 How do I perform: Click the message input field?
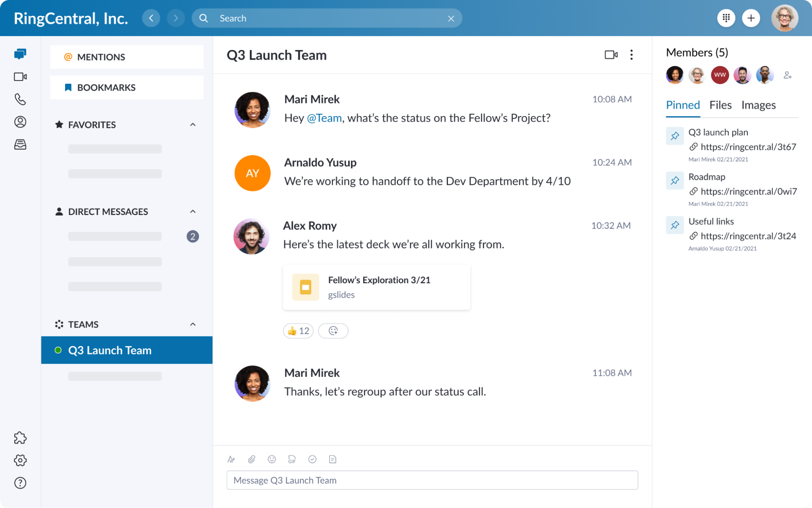point(432,479)
